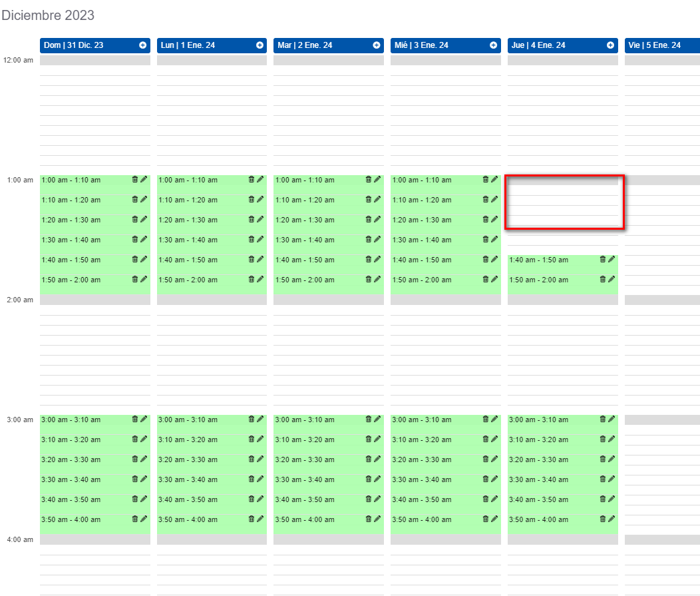The image size is (700, 596).
Task: Delete the 3:50 am slot on Tuesday
Action: 368,519
